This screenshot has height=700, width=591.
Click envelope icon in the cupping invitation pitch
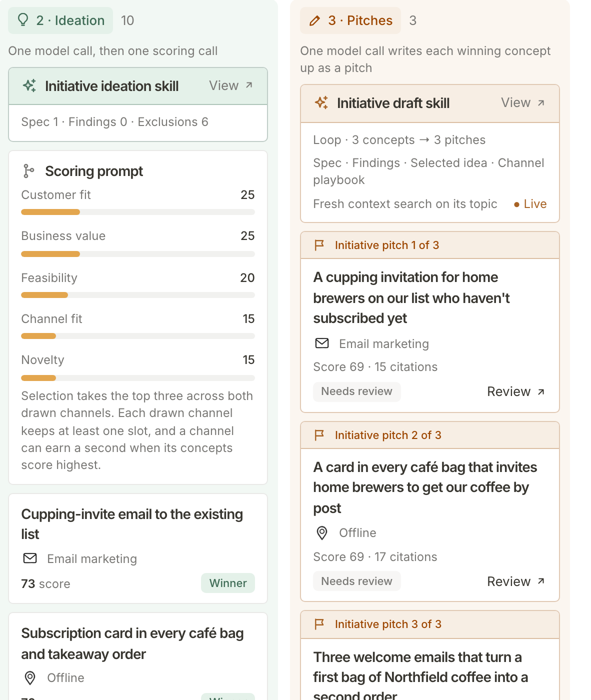tap(322, 343)
